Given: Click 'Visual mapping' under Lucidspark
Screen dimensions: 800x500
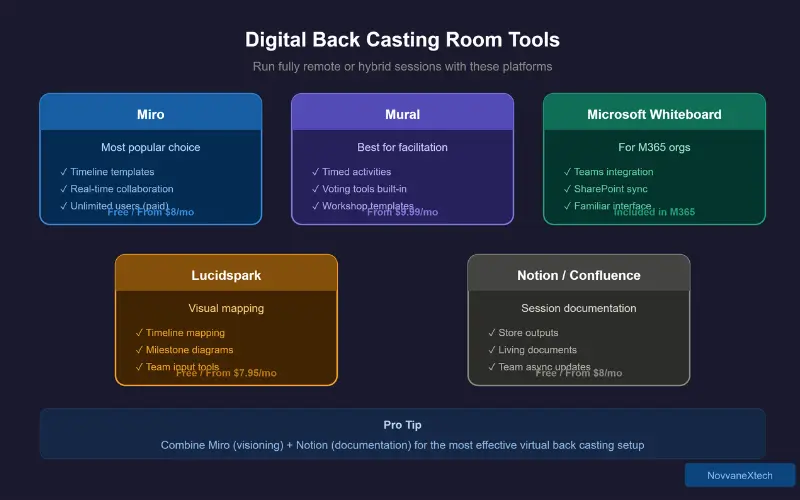Looking at the screenshot, I should click(x=226, y=309).
